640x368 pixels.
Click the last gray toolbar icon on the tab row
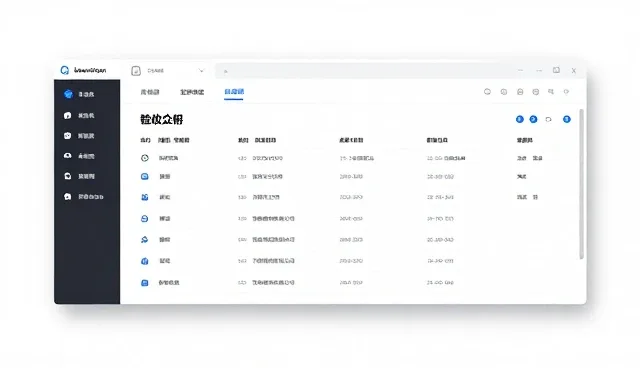pos(566,92)
